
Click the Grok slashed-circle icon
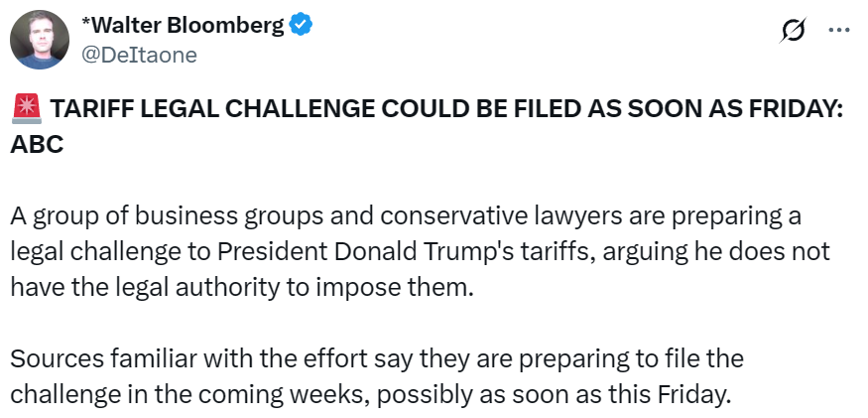click(793, 33)
